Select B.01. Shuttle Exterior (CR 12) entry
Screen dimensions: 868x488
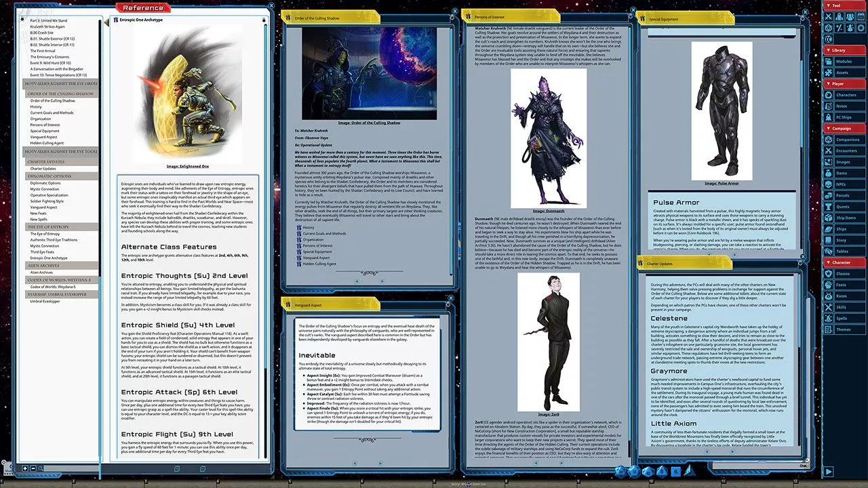coord(53,39)
